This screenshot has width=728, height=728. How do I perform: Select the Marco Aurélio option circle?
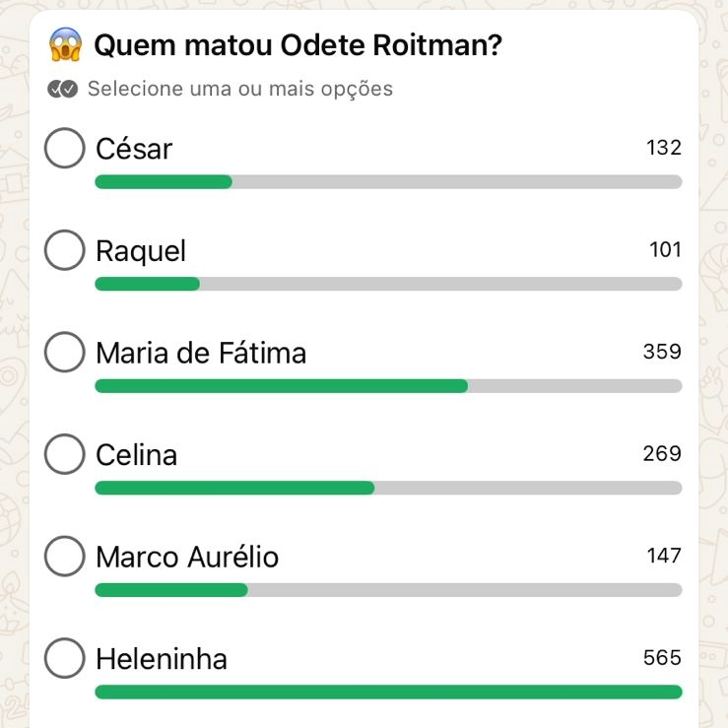click(x=65, y=557)
